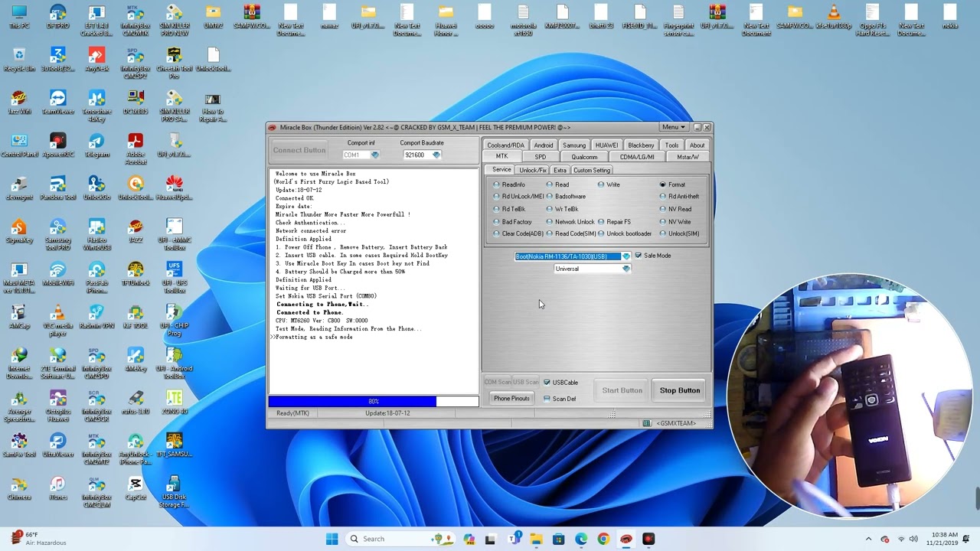980x551 pixels.
Task: Click the Stop Button
Action: [x=680, y=390]
